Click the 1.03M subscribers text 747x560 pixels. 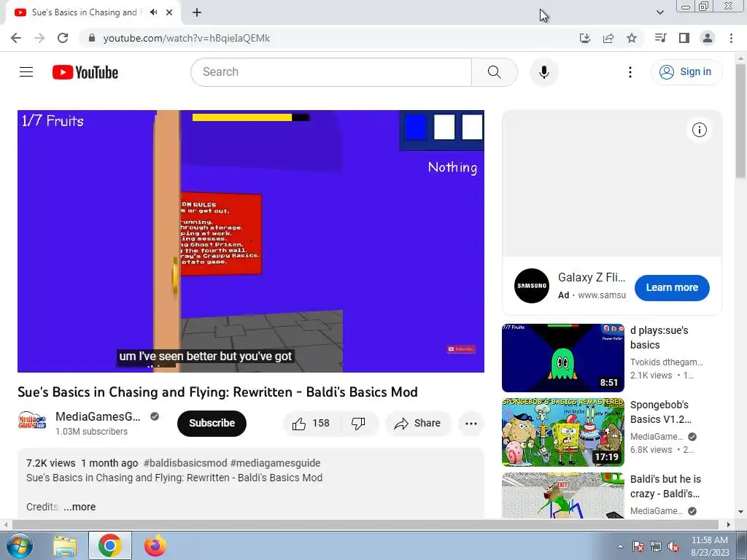pyautogui.click(x=91, y=432)
